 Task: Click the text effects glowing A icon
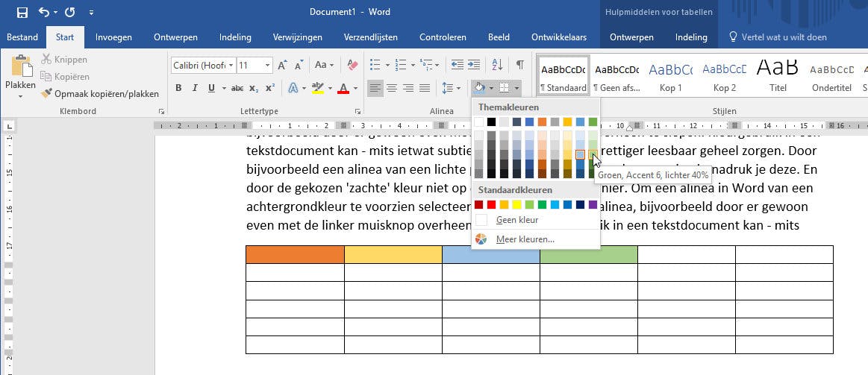pos(292,88)
